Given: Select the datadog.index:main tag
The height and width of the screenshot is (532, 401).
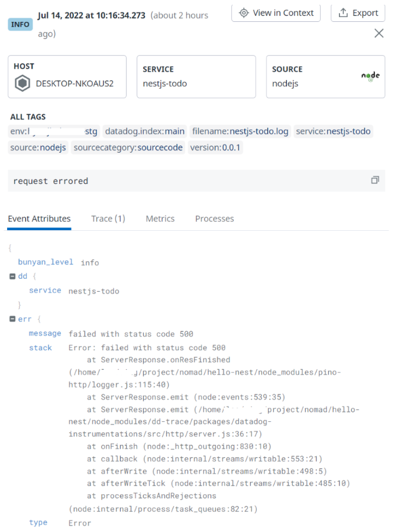Looking at the screenshot, I should point(145,131).
